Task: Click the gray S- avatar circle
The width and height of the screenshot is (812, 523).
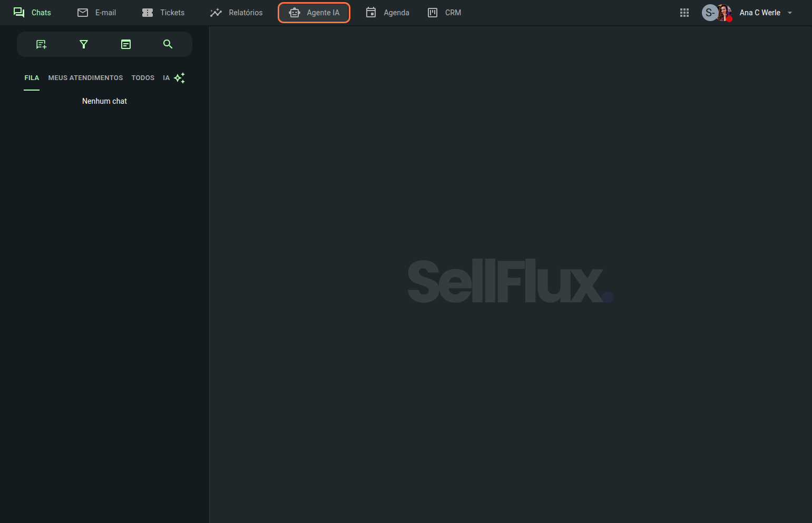Action: pyautogui.click(x=709, y=13)
